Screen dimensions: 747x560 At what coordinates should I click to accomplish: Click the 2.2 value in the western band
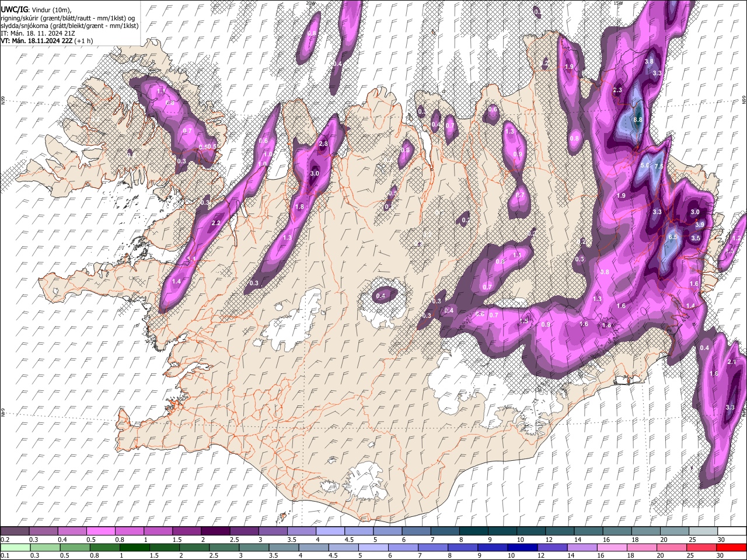tap(215, 223)
